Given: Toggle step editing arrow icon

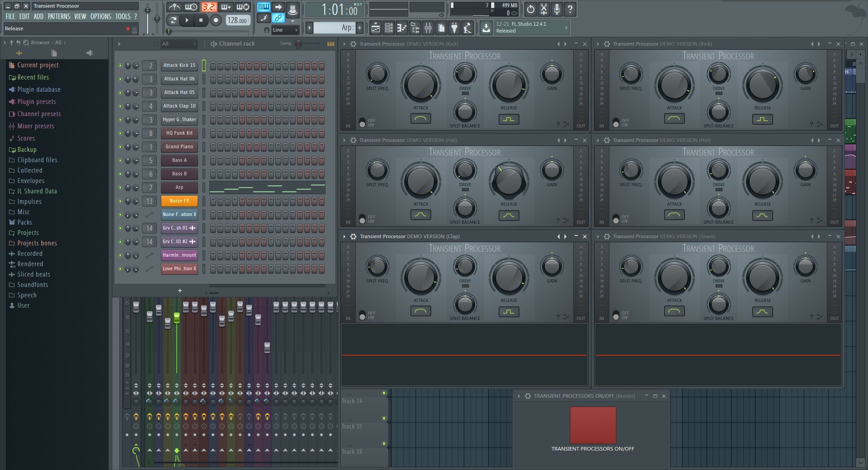Looking at the screenshot, I should (278, 7).
